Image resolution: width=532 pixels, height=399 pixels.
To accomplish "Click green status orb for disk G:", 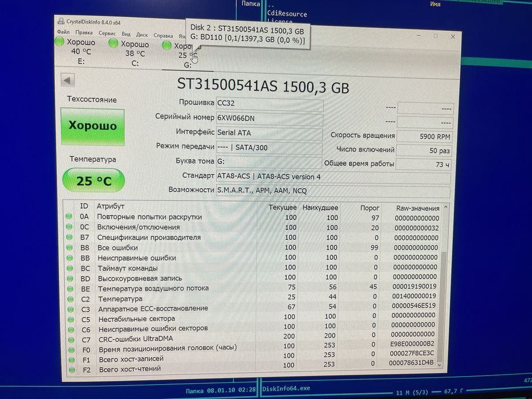I will [166, 45].
